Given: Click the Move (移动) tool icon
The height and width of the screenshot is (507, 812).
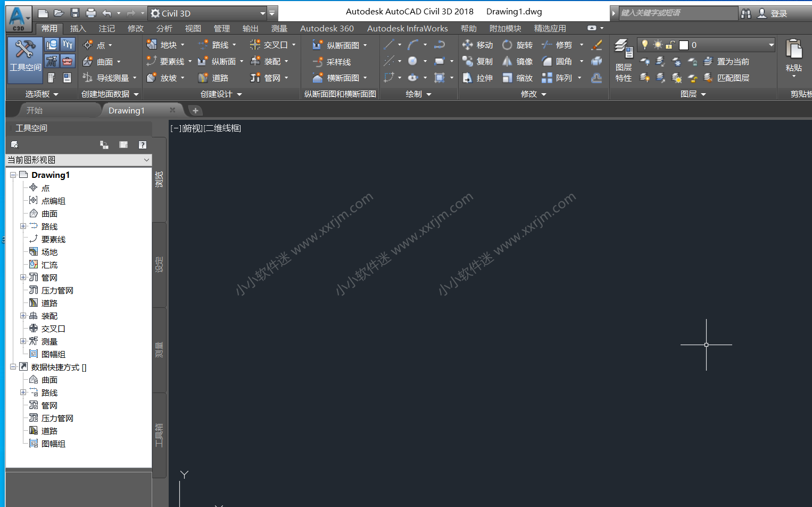Looking at the screenshot, I should (x=467, y=45).
